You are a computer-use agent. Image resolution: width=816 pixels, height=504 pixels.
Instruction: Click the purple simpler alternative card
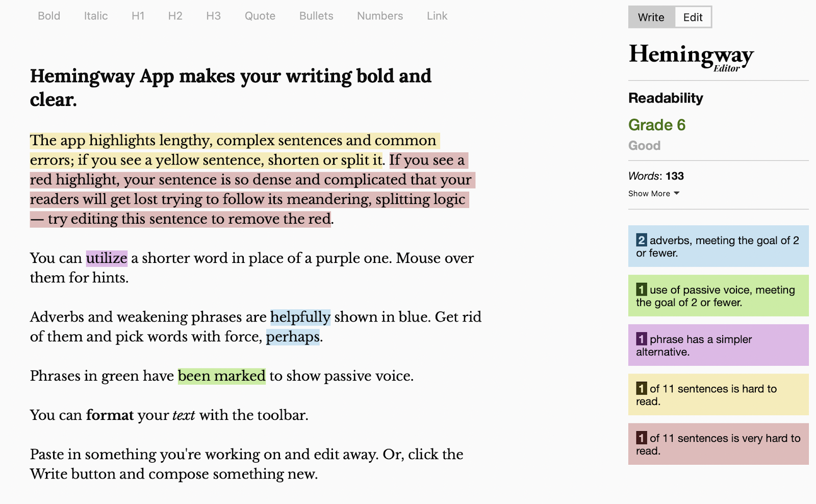point(718,345)
